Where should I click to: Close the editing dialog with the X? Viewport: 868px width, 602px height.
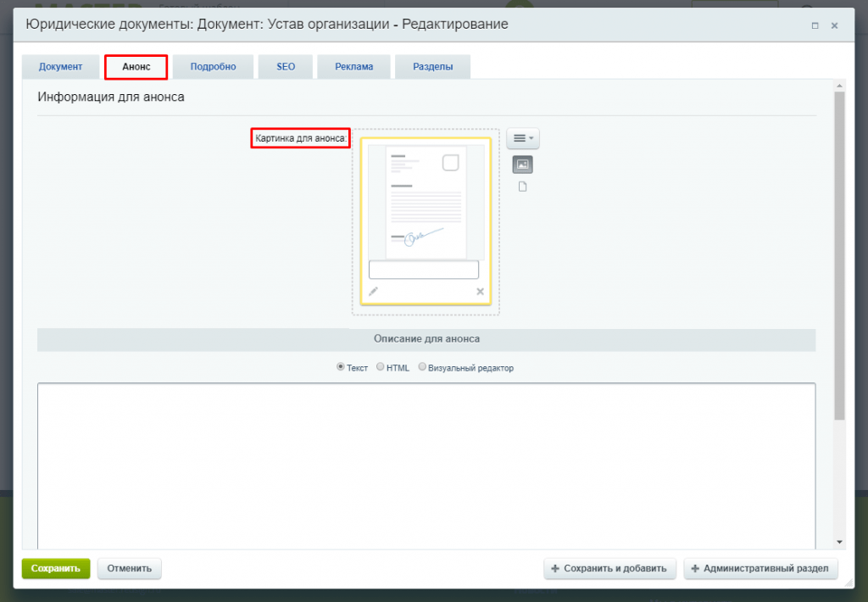(834, 25)
